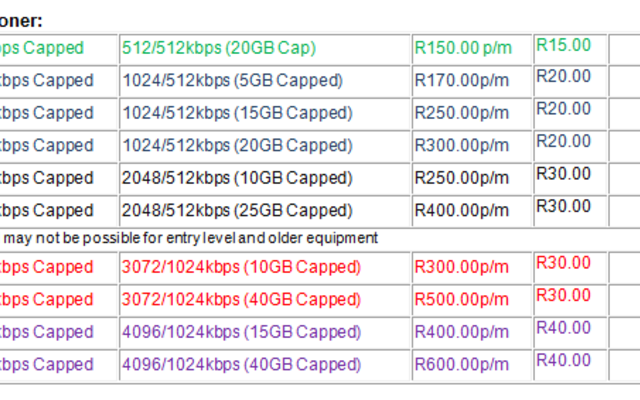Click 4096/1024kbps (40GB Capped) cell
Screen dimensions: 640x400
pos(241,365)
